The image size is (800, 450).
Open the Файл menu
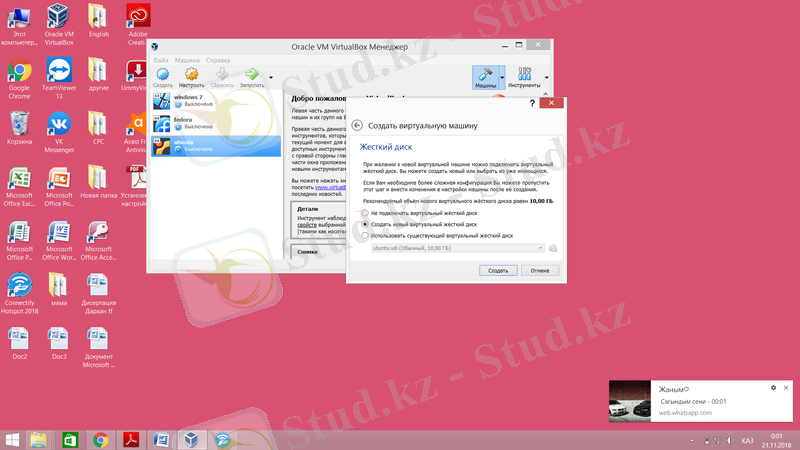click(x=160, y=60)
